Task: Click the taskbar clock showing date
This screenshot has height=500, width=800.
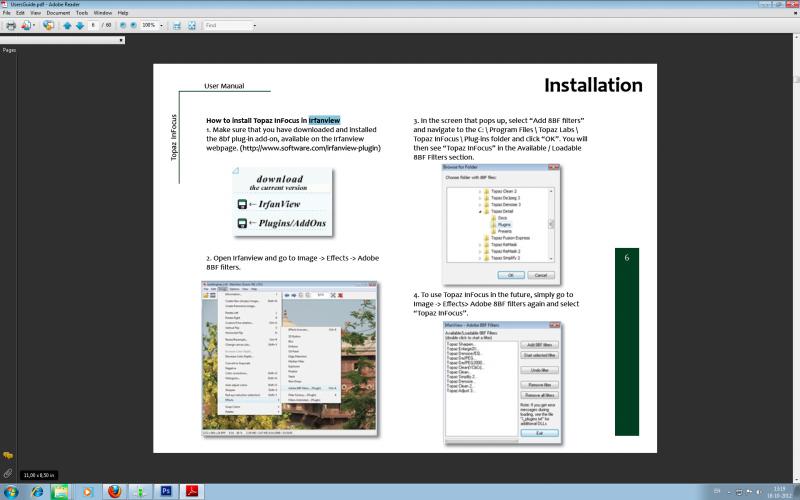Action: (x=779, y=492)
